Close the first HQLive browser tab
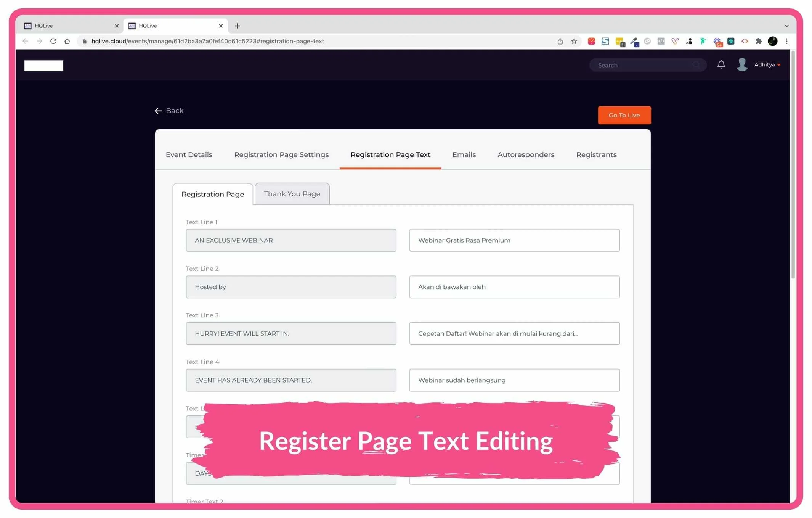The width and height of the screenshot is (812, 518). pyautogui.click(x=117, y=26)
